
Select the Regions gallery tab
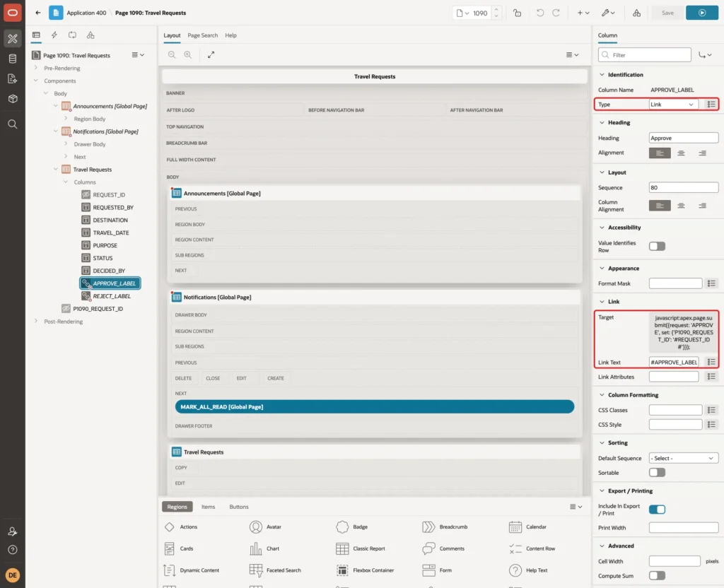coord(177,507)
